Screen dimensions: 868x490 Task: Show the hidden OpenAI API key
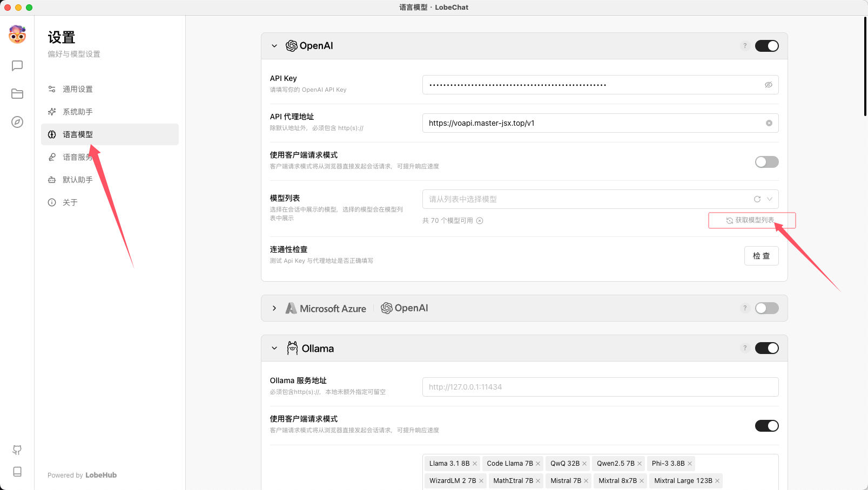point(769,85)
